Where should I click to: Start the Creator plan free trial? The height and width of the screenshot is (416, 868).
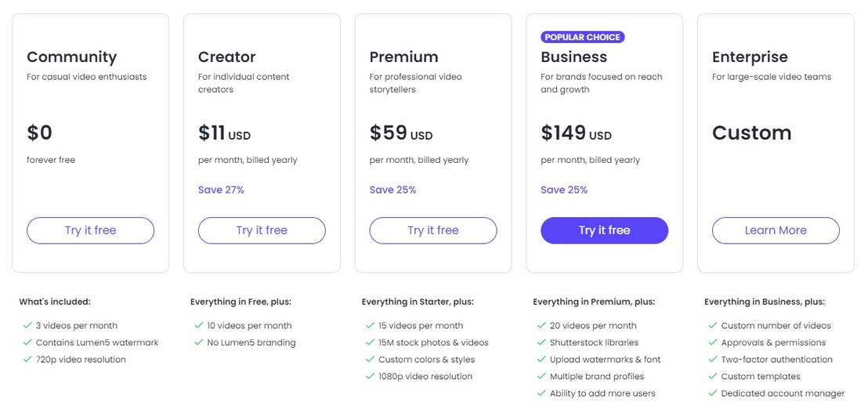262,230
